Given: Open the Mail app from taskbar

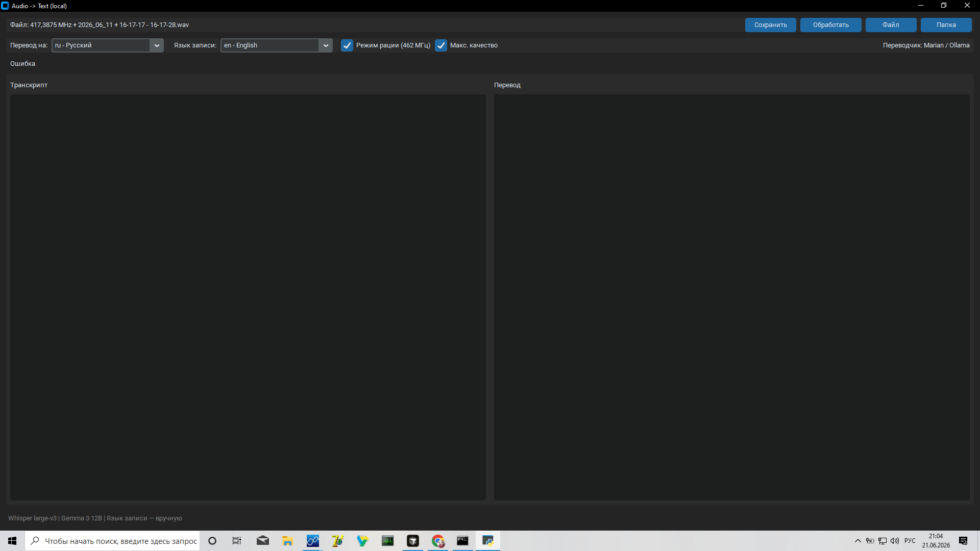Looking at the screenshot, I should tap(263, 541).
